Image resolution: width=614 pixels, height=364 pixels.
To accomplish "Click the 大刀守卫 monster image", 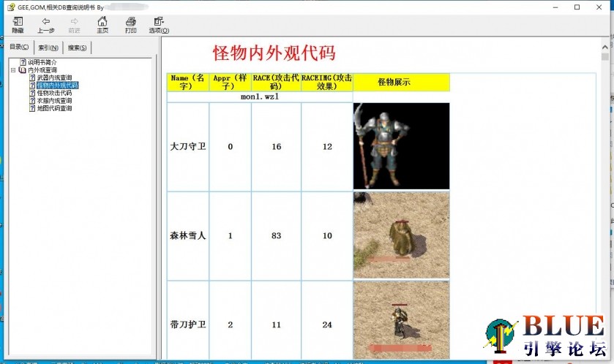I will point(401,146).
